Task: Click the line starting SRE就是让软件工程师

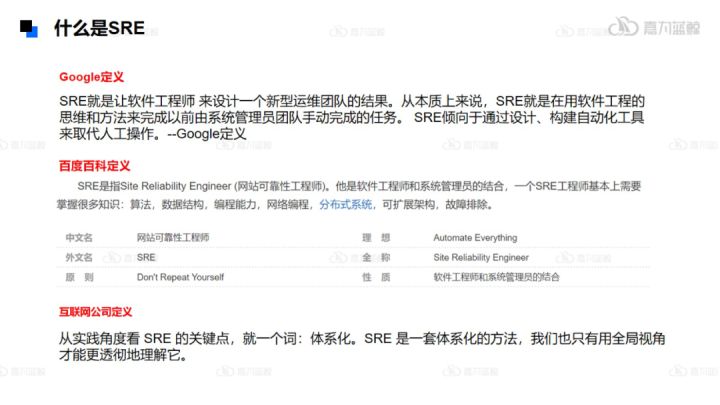Action: [x=352, y=101]
